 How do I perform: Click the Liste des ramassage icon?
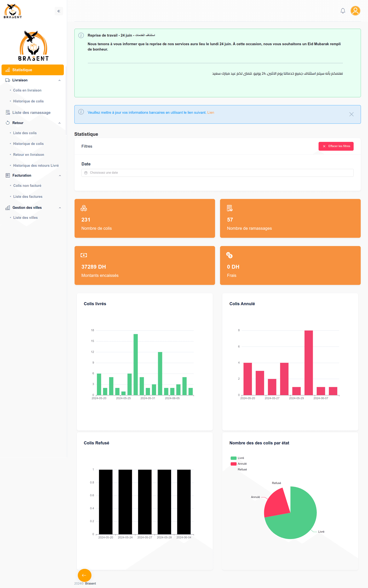[x=8, y=113]
